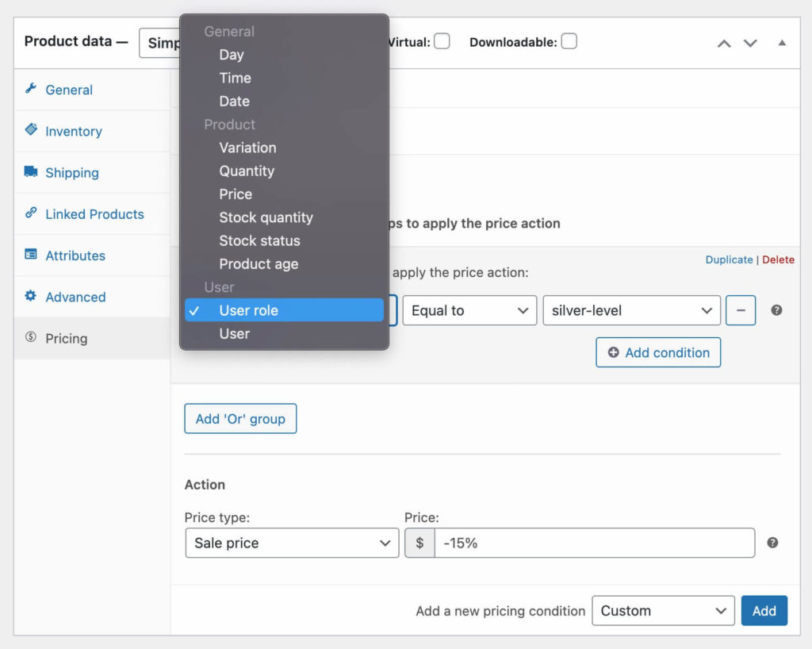Click the Shipping truck icon
This screenshot has height=649, width=812.
pyautogui.click(x=31, y=171)
